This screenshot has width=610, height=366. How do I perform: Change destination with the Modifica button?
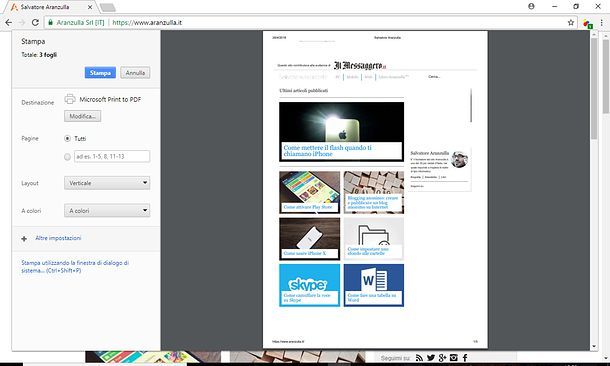[x=82, y=116]
